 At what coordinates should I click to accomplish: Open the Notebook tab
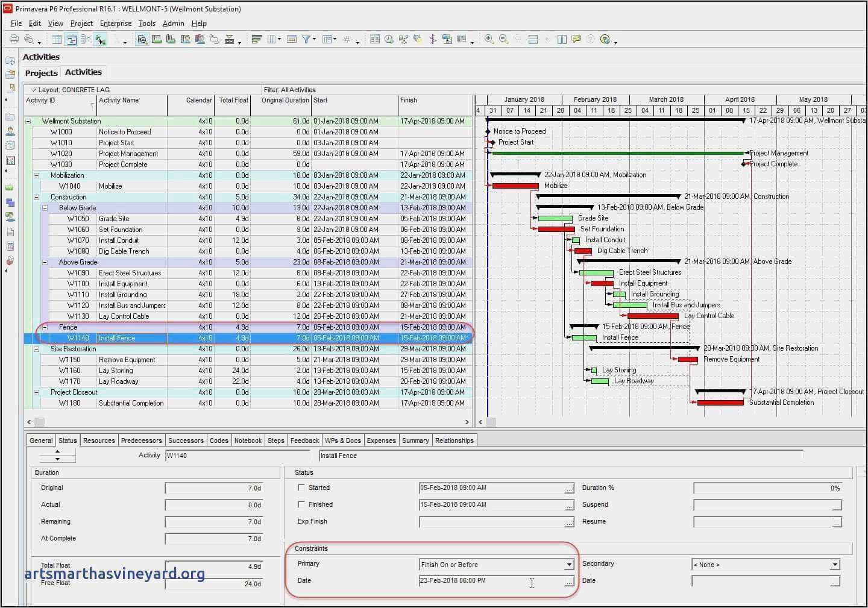coord(248,440)
